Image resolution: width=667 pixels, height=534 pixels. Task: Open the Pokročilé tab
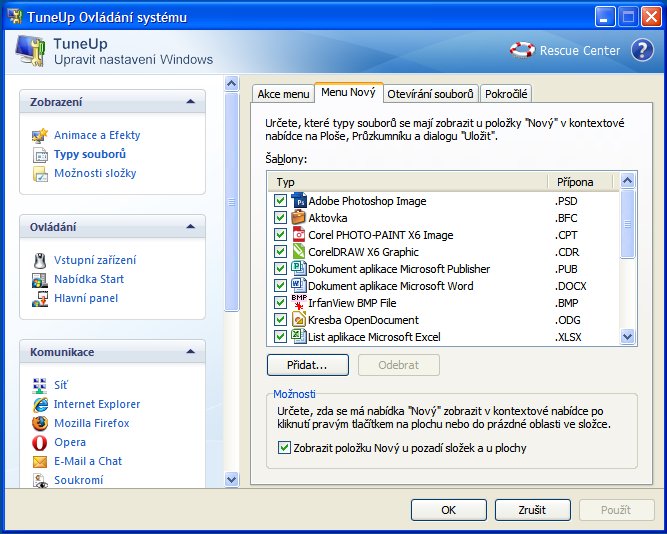[x=506, y=94]
